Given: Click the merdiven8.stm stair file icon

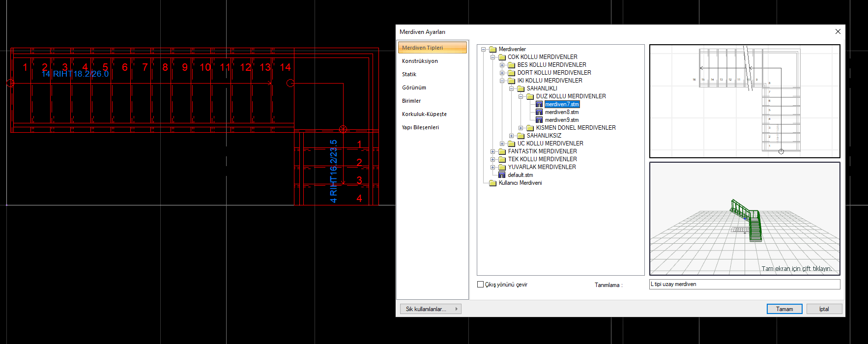Looking at the screenshot, I should [x=539, y=112].
